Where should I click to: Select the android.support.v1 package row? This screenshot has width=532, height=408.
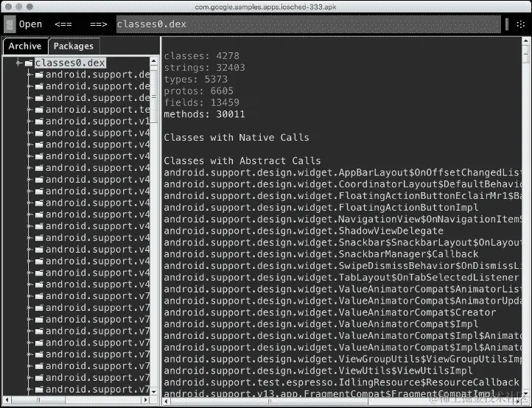[97, 121]
